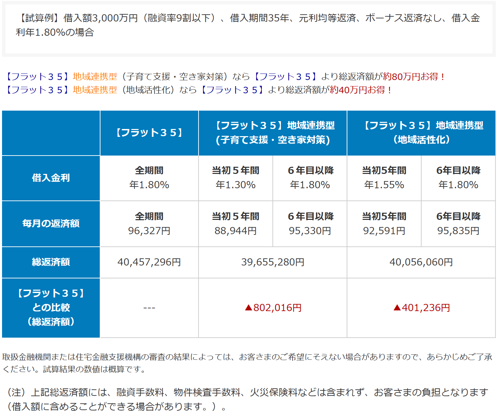This screenshot has width=504, height=420.
Task: Click the 総返済額 row header
Action: coord(51,262)
